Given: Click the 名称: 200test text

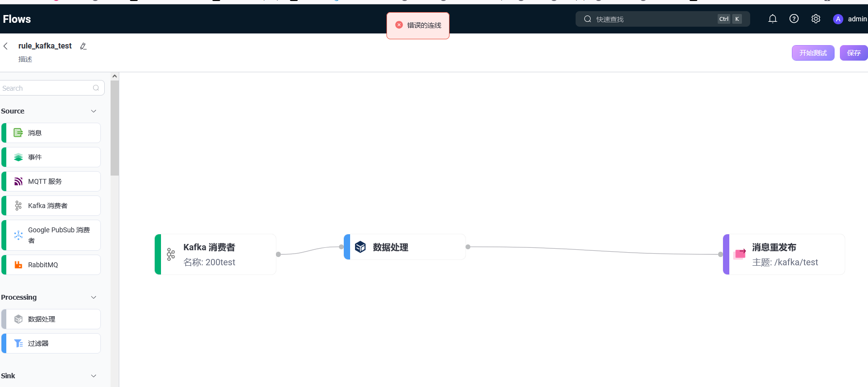Looking at the screenshot, I should coord(209,262).
